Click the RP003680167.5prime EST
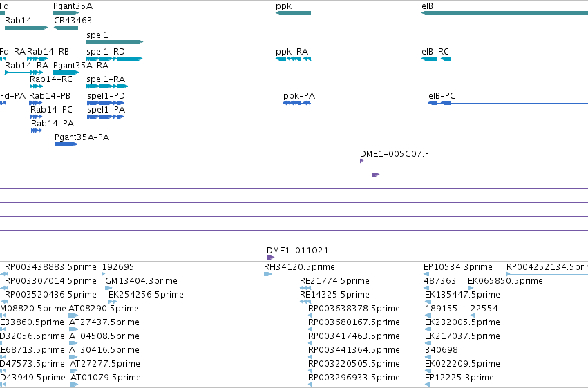This screenshot has width=588, height=388. click(310, 329)
